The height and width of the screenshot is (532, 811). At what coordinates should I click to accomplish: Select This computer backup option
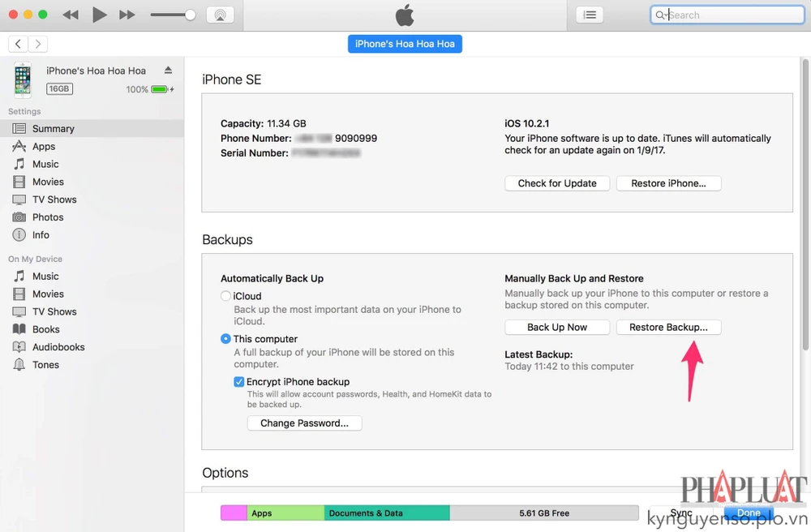point(226,339)
